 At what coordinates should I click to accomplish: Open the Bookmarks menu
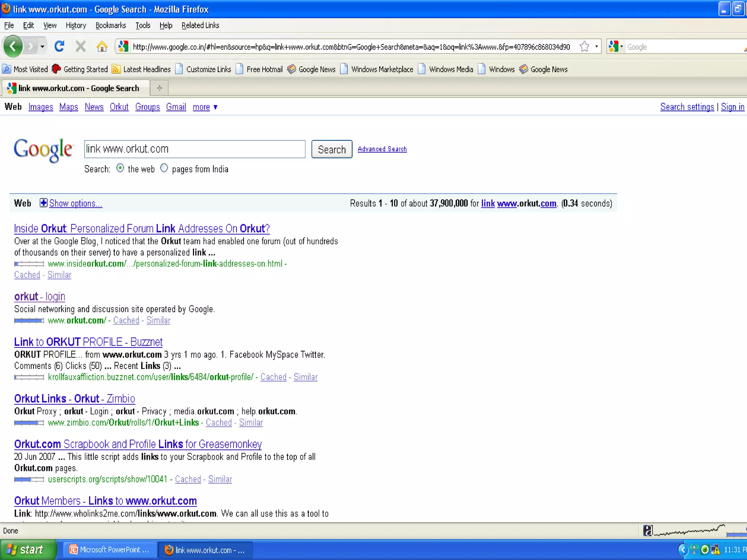pyautogui.click(x=111, y=25)
